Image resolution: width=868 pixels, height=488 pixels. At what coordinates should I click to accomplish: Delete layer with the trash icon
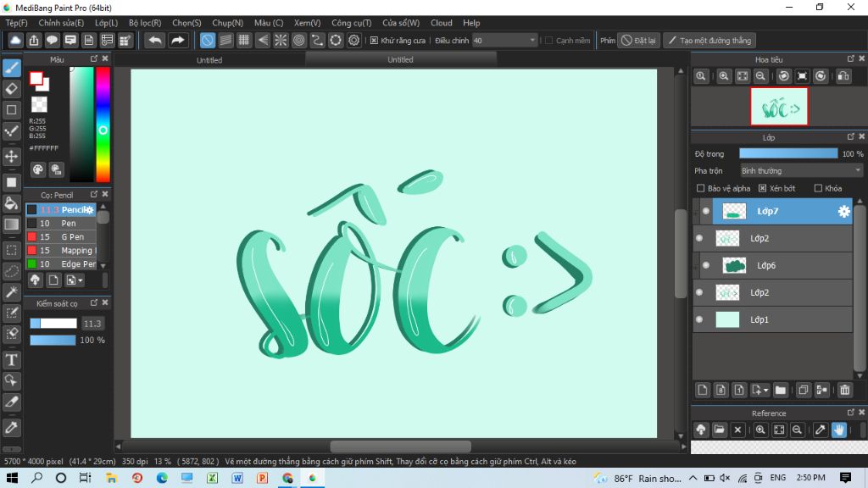click(x=845, y=390)
